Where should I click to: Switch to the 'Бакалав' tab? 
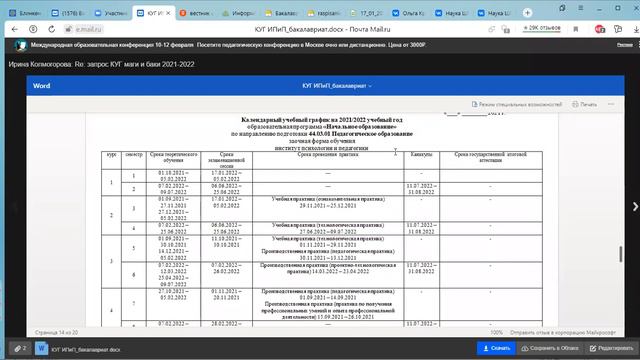pyautogui.click(x=281, y=13)
